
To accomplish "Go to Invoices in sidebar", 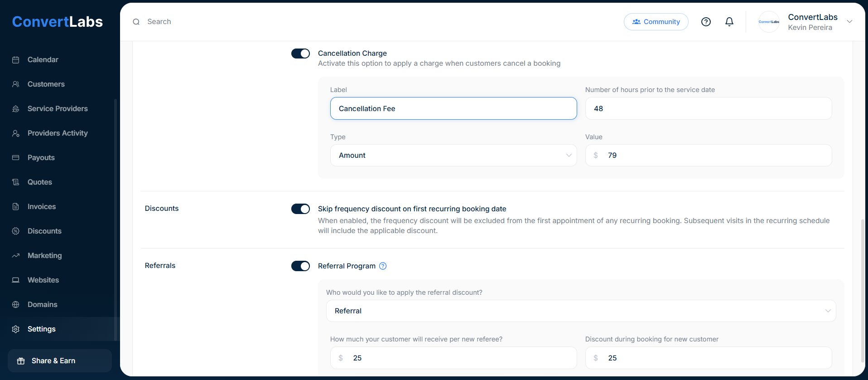I will pos(42,207).
